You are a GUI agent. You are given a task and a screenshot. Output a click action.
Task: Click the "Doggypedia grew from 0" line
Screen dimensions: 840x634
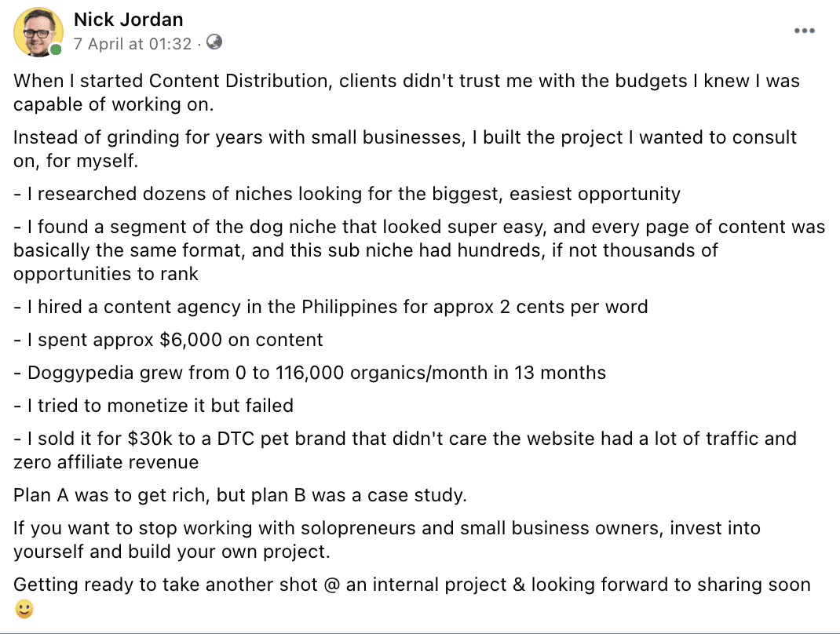[309, 372]
